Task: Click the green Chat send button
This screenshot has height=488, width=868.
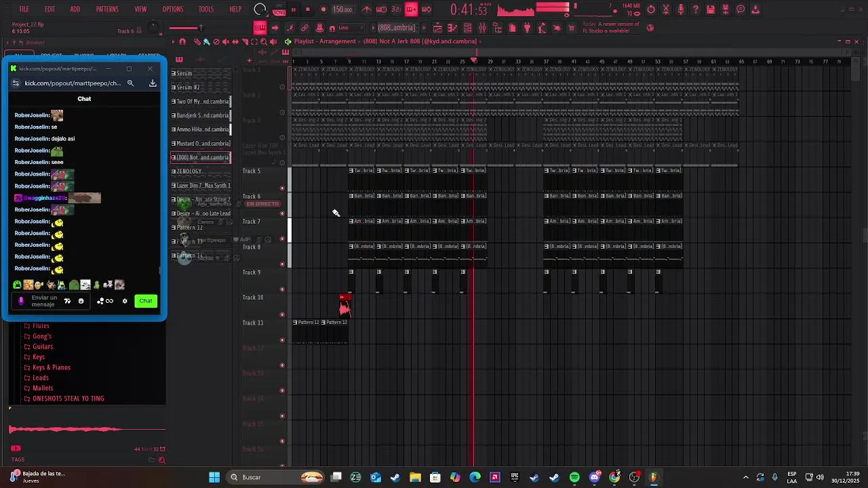Action: click(146, 301)
